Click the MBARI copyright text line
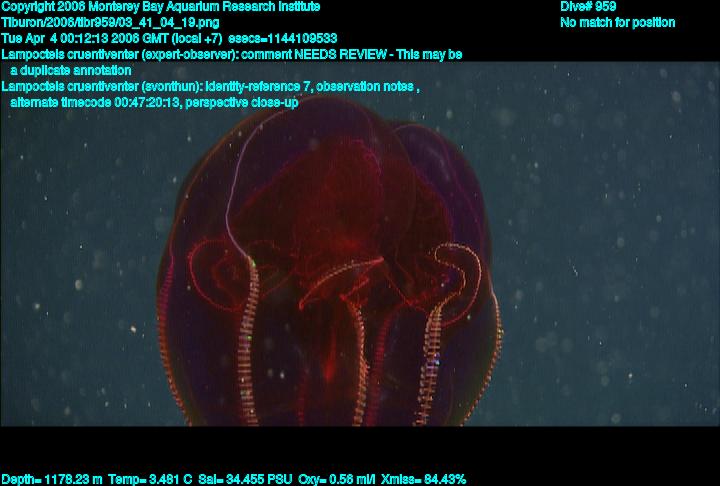This screenshot has height=486, width=720. coord(160,7)
